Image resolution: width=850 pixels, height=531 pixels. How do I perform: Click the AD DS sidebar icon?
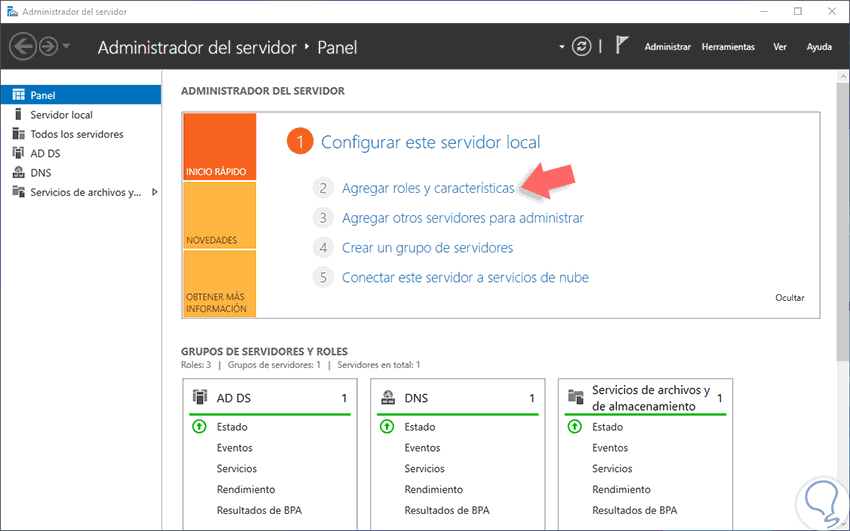click(18, 153)
